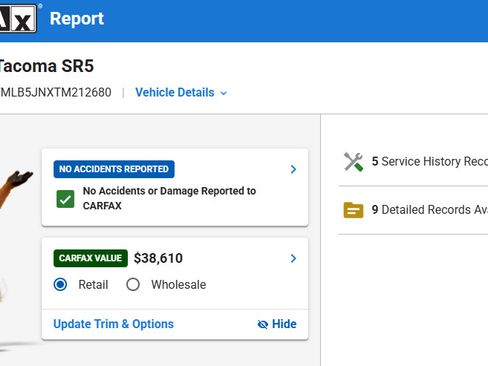Expand the CARFAX Value card arrow
Screen dimensions: 488x366
click(293, 258)
